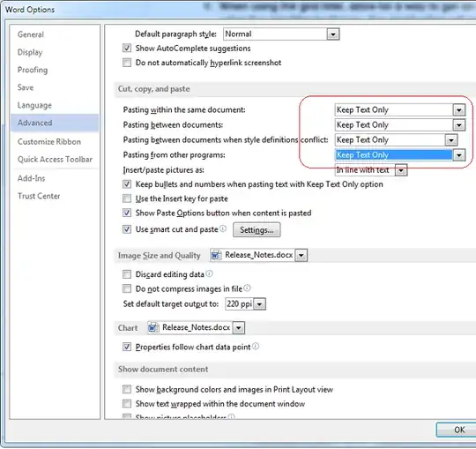Click info icon beside Properties follow chart data point
Viewport: 476px width, 449px height.
click(256, 346)
